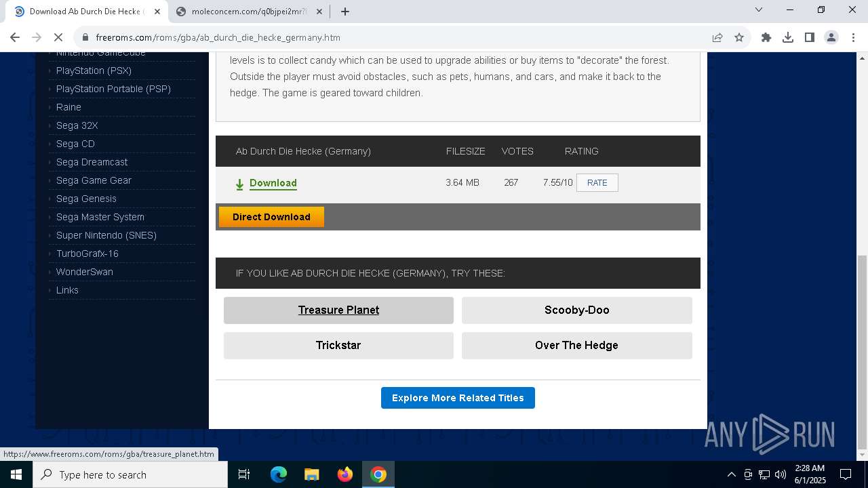This screenshot has width=868, height=488.
Task: Open the Windows Start menu
Action: point(16,474)
